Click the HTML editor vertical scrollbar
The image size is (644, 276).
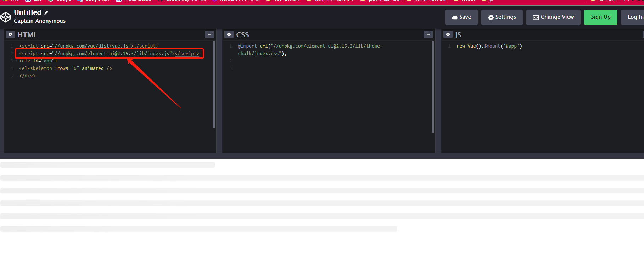click(214, 84)
